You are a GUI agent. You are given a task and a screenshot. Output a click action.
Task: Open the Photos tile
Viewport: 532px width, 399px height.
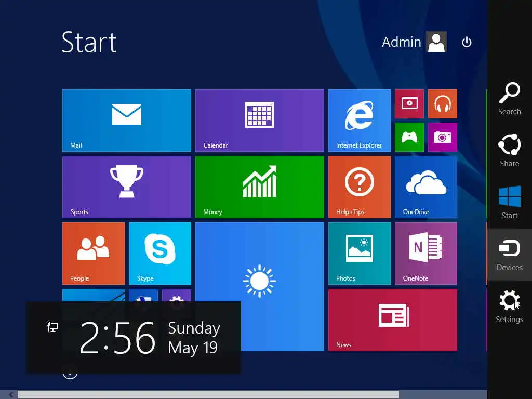point(360,254)
